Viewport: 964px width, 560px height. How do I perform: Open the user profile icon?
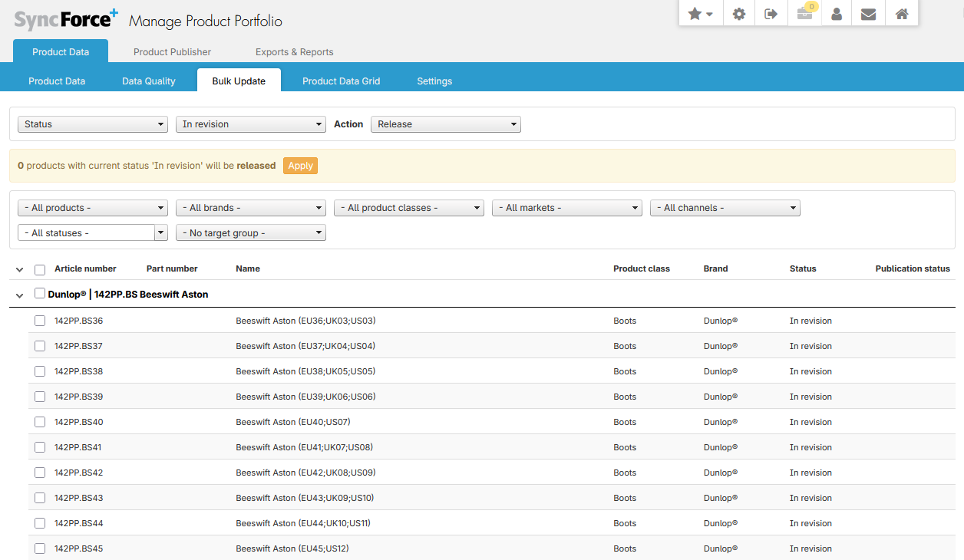(837, 14)
